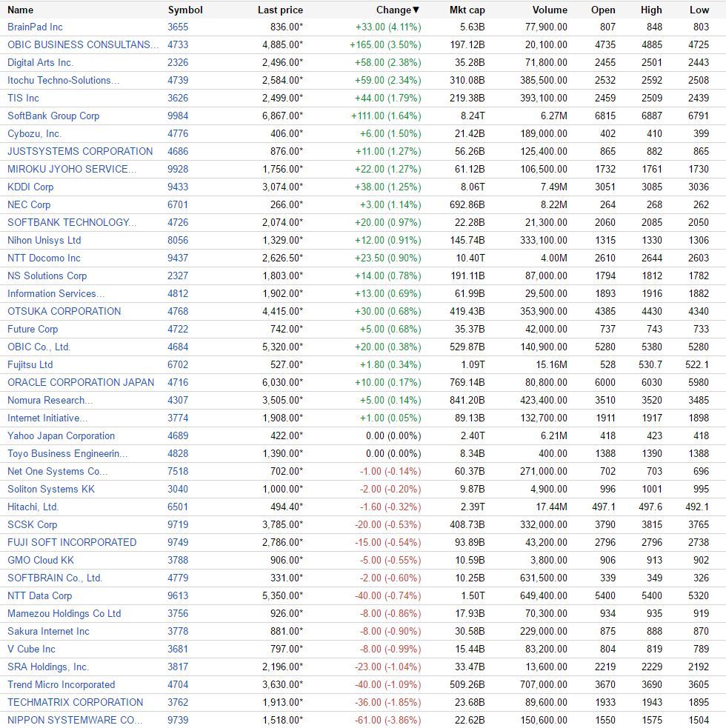Sort table by Last price header

click(280, 10)
